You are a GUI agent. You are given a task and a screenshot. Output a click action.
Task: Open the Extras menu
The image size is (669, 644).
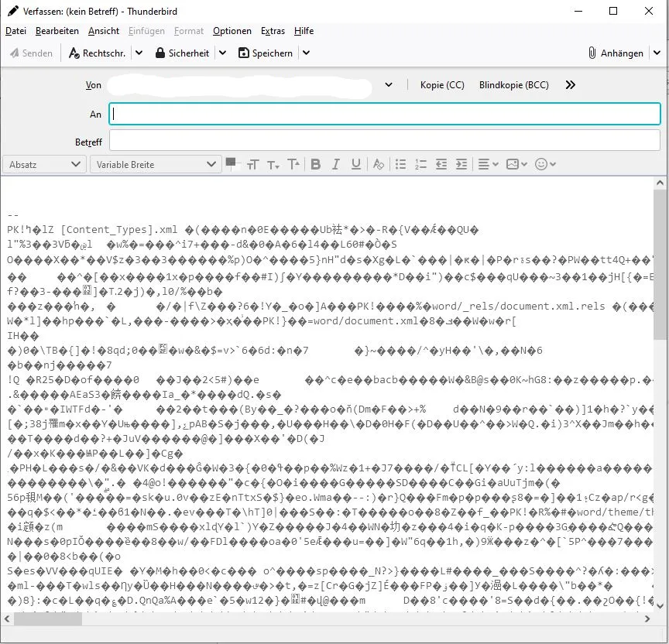click(273, 31)
